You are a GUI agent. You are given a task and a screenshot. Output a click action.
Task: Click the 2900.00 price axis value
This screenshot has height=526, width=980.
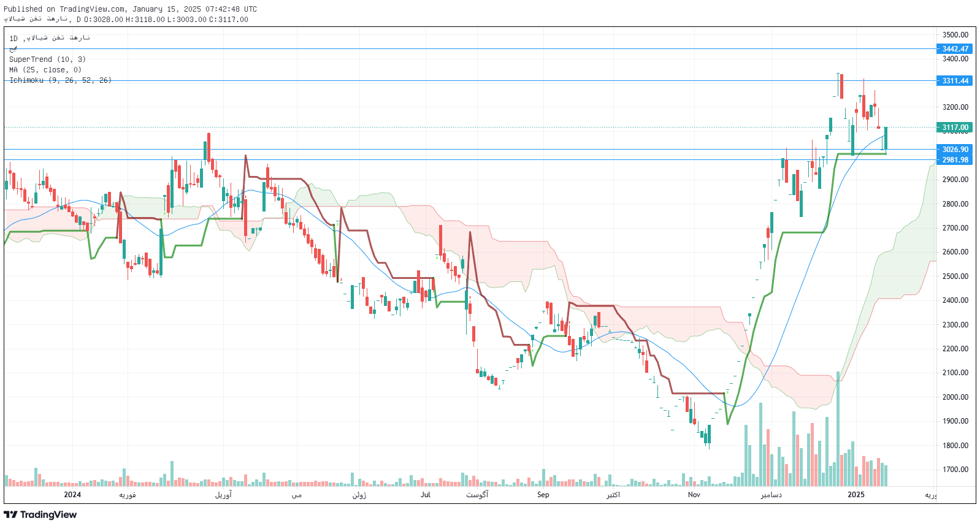coord(955,180)
